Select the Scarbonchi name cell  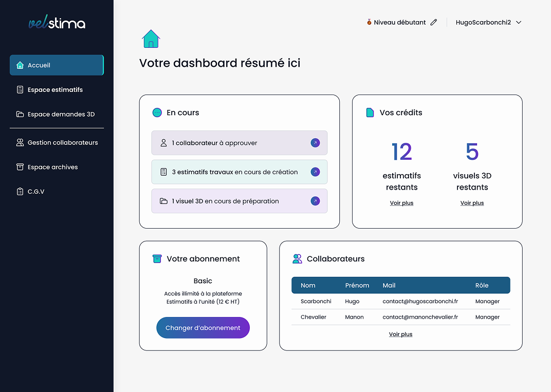point(316,302)
